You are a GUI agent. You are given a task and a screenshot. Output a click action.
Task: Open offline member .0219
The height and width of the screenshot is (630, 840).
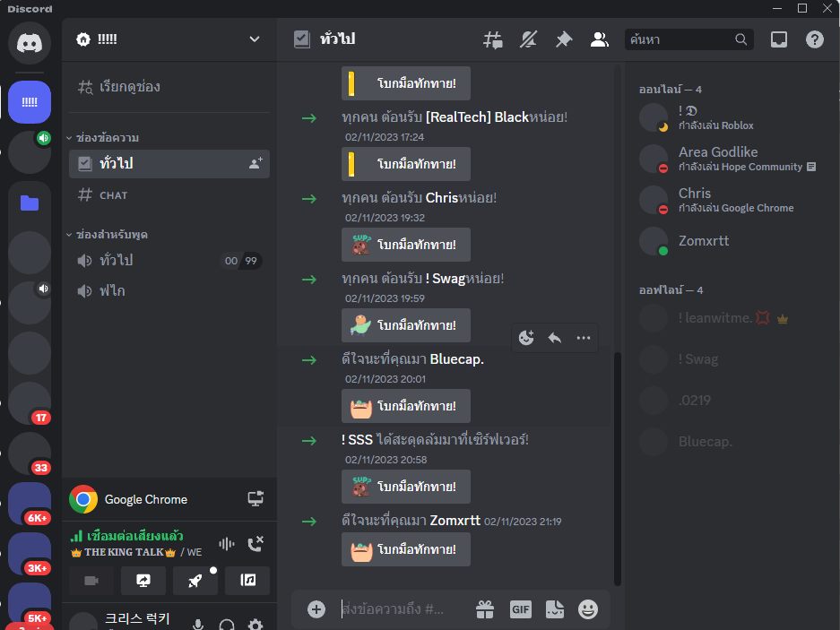(732, 401)
